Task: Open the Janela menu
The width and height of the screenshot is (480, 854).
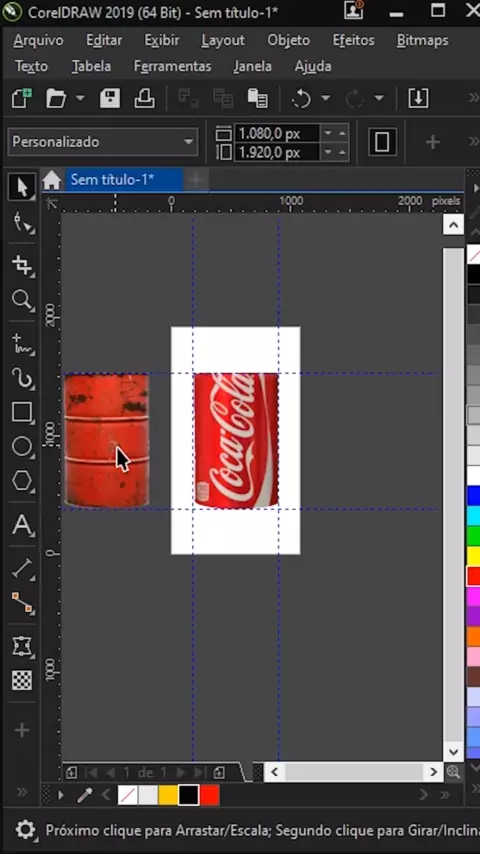Action: pyautogui.click(x=252, y=66)
